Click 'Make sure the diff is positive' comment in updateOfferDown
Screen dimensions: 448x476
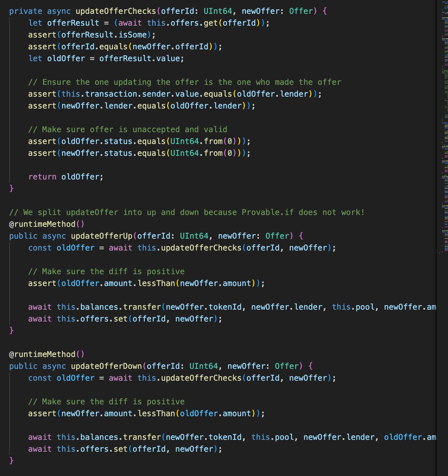point(106,402)
